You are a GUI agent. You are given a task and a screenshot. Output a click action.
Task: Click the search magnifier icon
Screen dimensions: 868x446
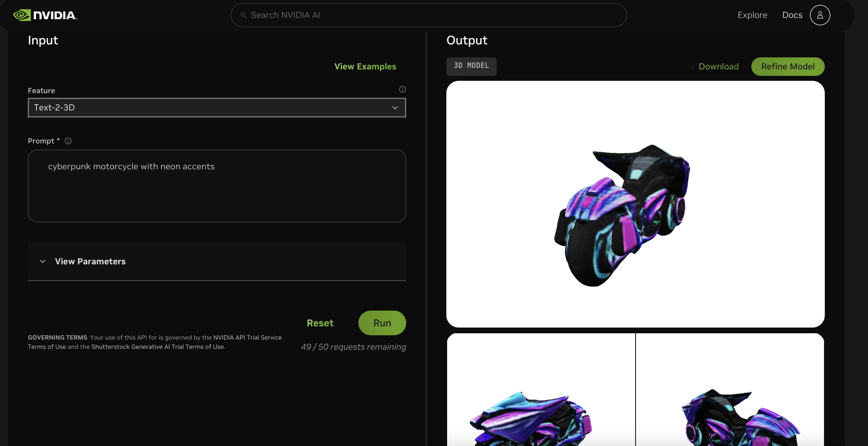[x=243, y=15]
